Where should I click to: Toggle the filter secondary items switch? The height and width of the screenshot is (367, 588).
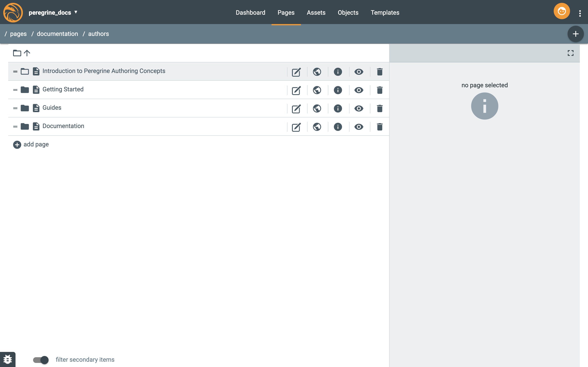tap(41, 359)
